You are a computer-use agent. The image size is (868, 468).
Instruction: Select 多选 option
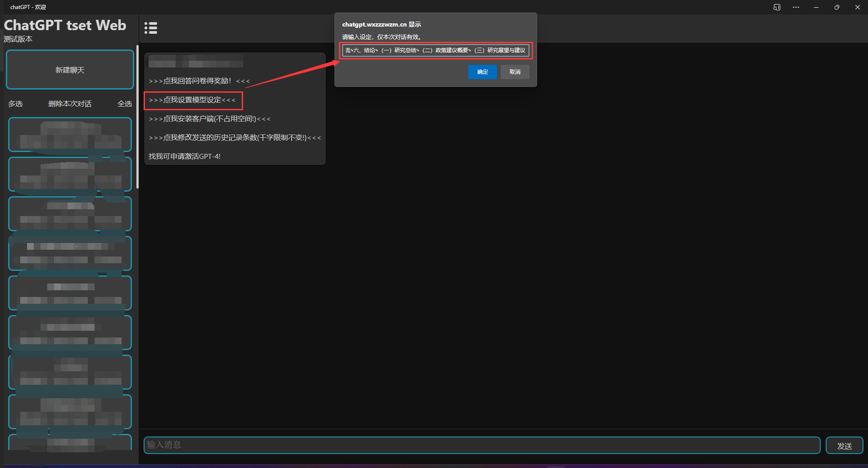(x=15, y=103)
